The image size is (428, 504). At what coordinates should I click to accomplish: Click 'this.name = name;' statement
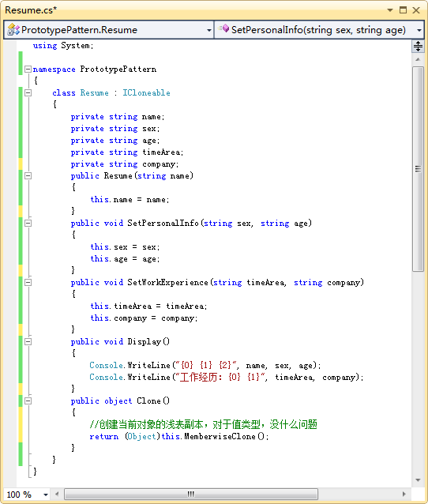[130, 200]
